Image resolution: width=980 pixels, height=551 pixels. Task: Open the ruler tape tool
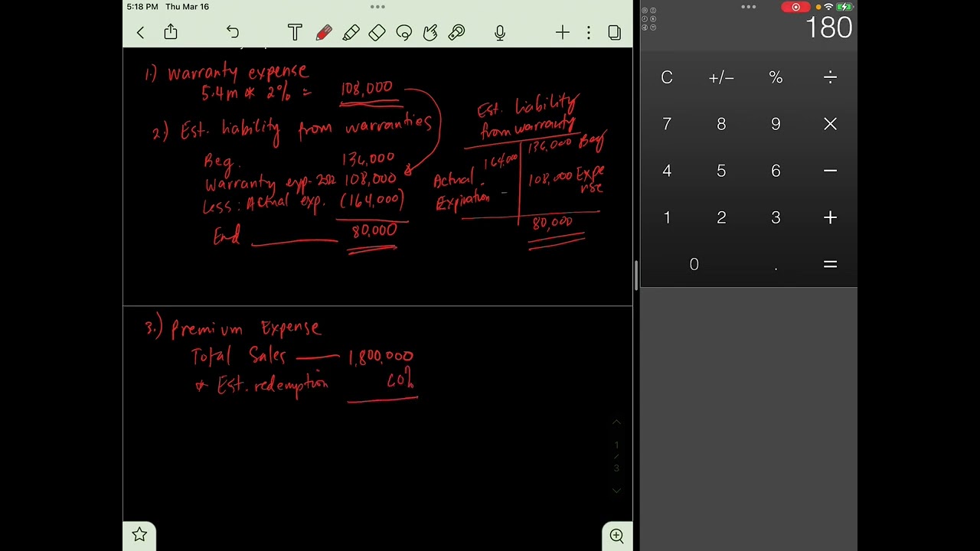click(x=457, y=32)
